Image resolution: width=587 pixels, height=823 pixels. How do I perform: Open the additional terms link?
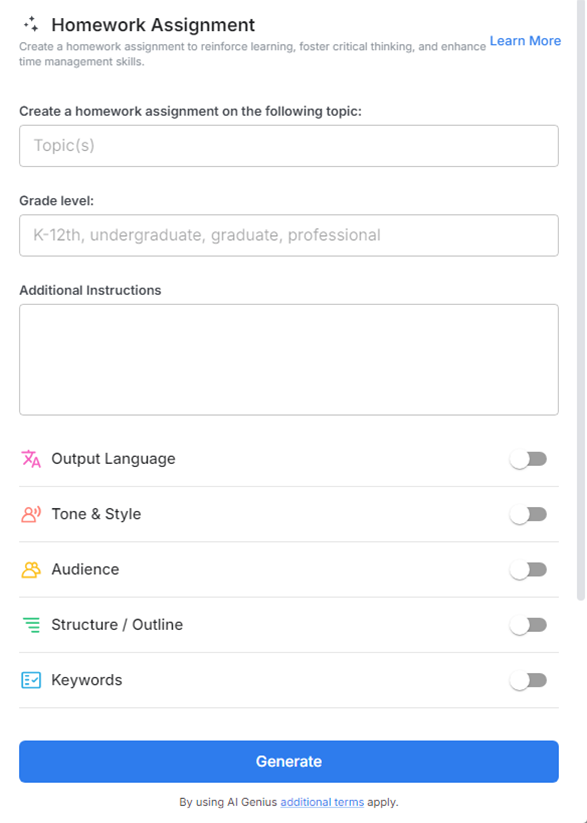322,802
